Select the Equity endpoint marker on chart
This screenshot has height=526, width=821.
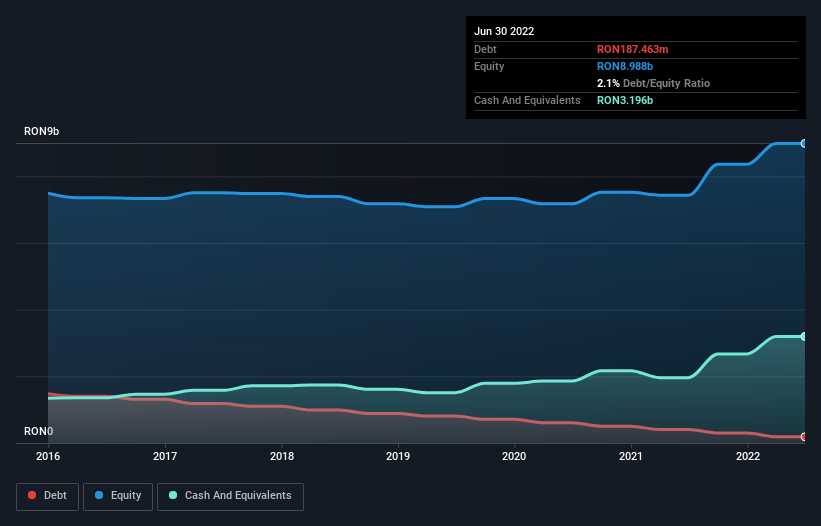pyautogui.click(x=804, y=143)
